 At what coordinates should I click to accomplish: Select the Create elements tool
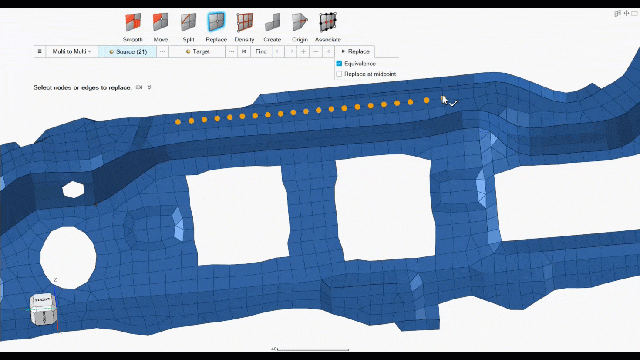click(x=272, y=22)
